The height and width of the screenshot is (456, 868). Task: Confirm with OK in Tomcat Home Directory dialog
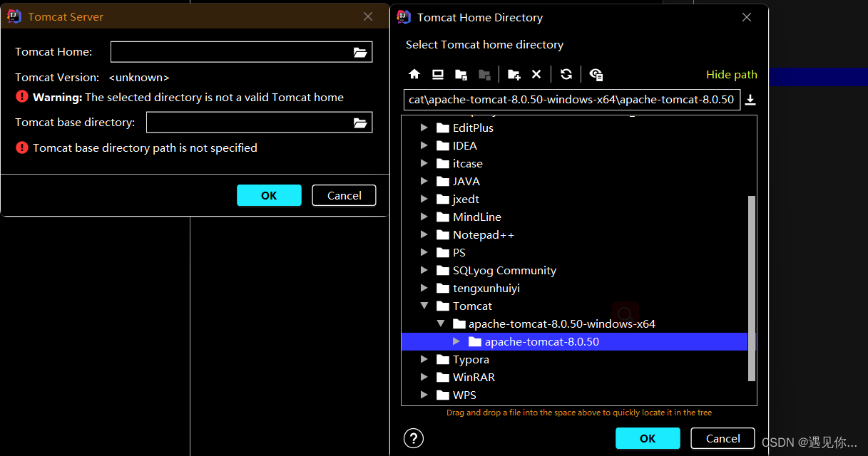point(648,438)
